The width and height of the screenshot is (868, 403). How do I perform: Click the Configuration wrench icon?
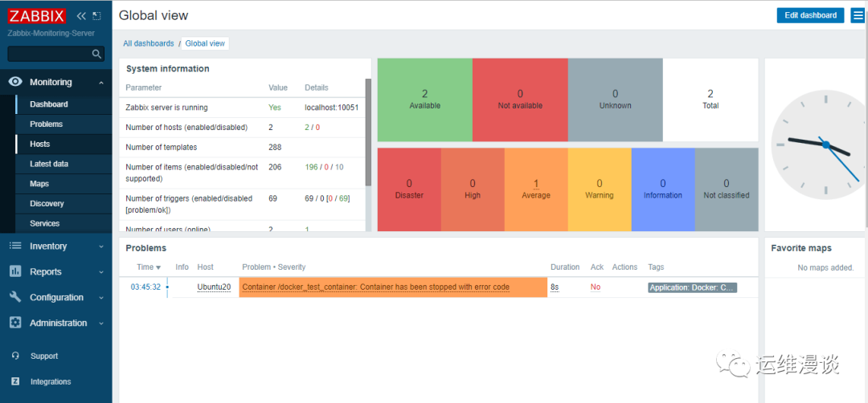coord(15,297)
